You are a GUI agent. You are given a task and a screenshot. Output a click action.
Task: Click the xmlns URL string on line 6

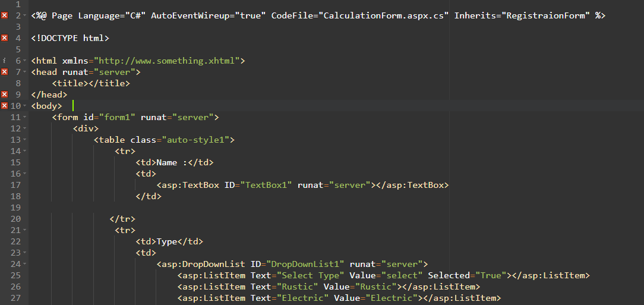(169, 61)
